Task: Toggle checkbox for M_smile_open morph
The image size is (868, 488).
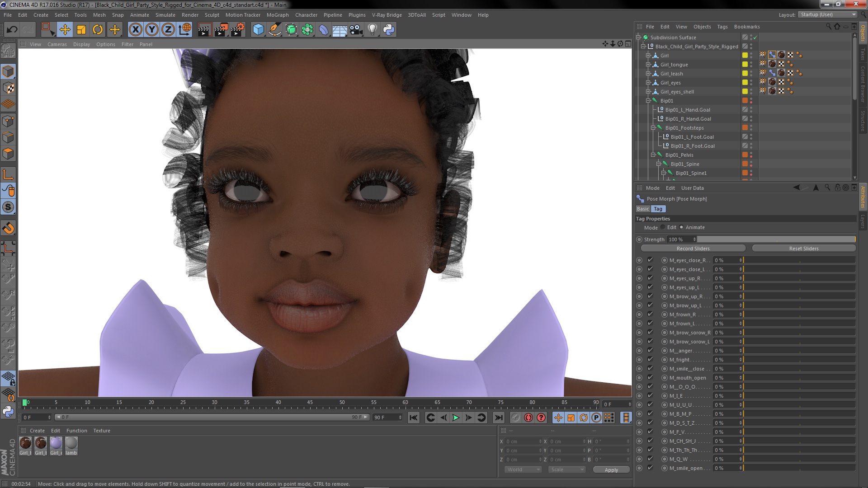Action: point(650,468)
